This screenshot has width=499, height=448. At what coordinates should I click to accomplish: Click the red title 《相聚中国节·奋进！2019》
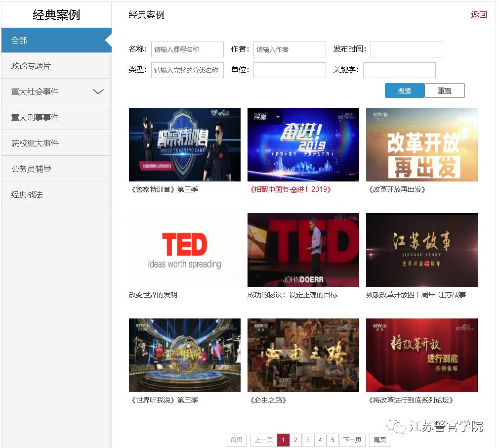pyautogui.click(x=290, y=189)
